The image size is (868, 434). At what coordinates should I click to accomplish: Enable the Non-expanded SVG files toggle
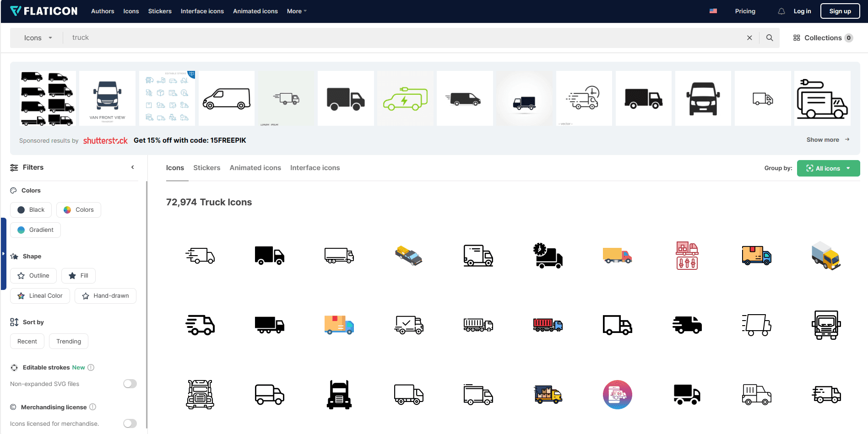pyautogui.click(x=130, y=384)
